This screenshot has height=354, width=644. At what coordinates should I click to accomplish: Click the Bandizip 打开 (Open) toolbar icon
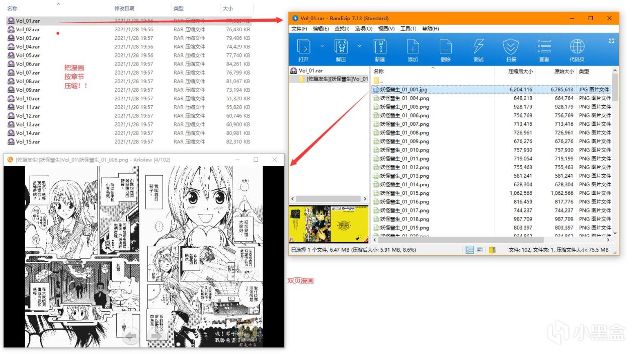[304, 47]
